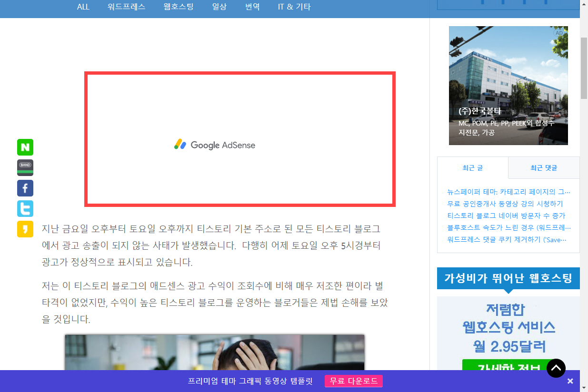Open the ALL category menu
The image size is (588, 392).
point(83,7)
